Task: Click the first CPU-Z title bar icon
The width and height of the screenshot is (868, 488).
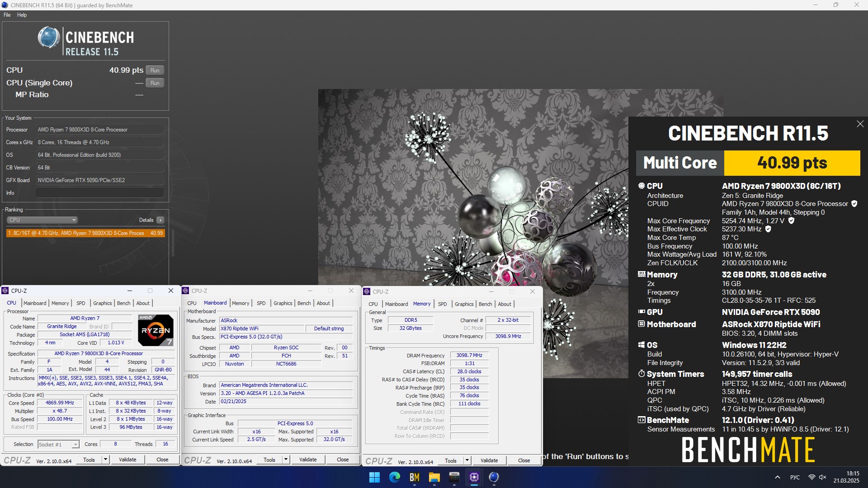Action: [5, 291]
